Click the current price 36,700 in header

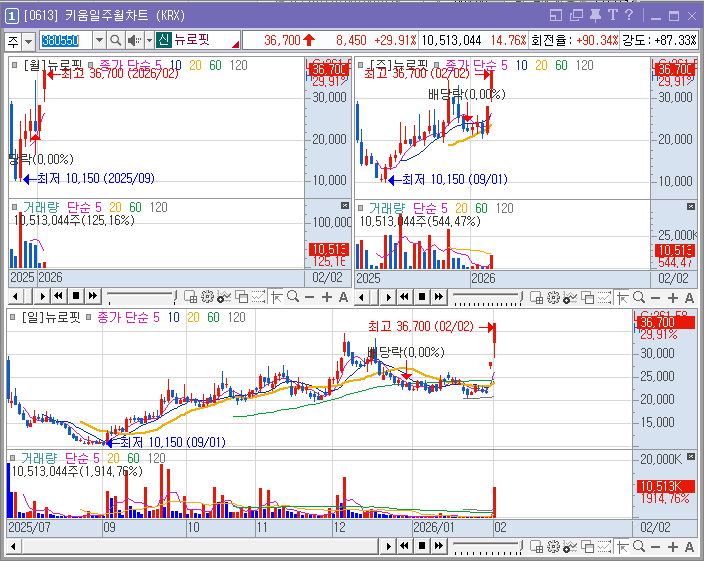[x=282, y=41]
